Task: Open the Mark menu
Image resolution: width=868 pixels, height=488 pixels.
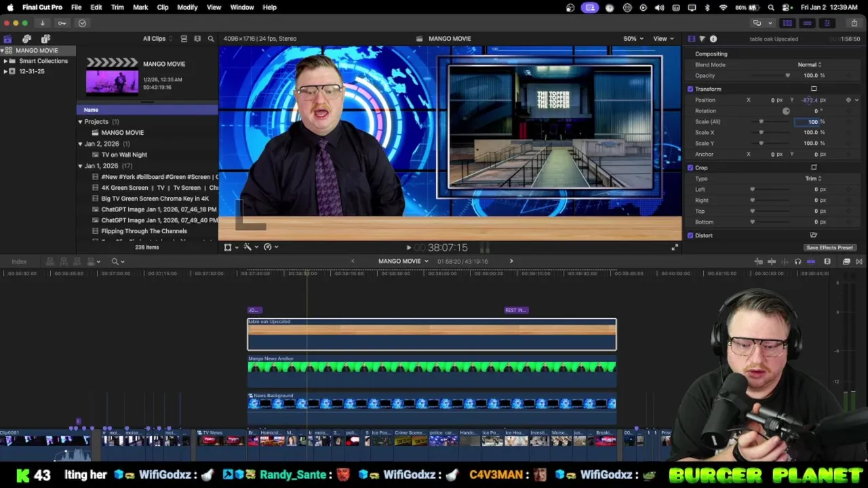Action: (x=140, y=7)
